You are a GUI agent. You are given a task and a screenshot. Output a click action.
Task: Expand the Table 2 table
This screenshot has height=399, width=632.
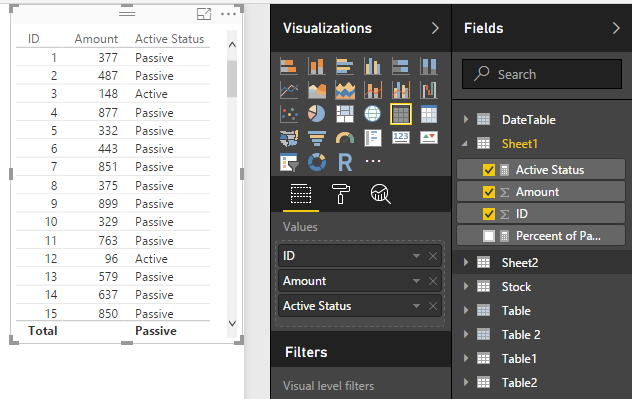[x=466, y=335]
